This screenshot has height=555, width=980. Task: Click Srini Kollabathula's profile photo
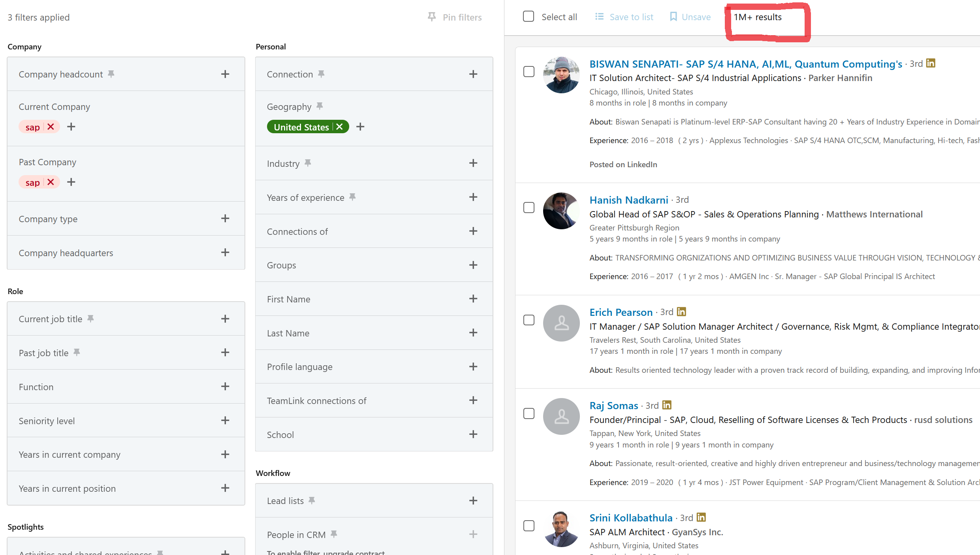pyautogui.click(x=561, y=529)
